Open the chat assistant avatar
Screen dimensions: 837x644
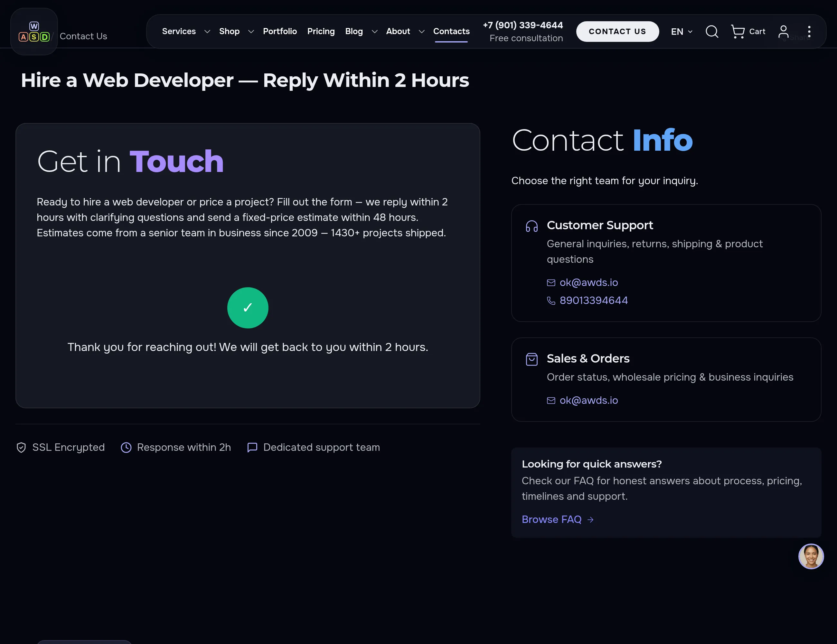(x=811, y=556)
